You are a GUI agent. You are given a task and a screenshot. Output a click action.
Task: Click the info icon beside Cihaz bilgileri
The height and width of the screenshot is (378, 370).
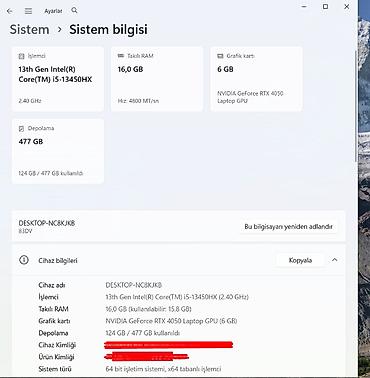point(24,260)
